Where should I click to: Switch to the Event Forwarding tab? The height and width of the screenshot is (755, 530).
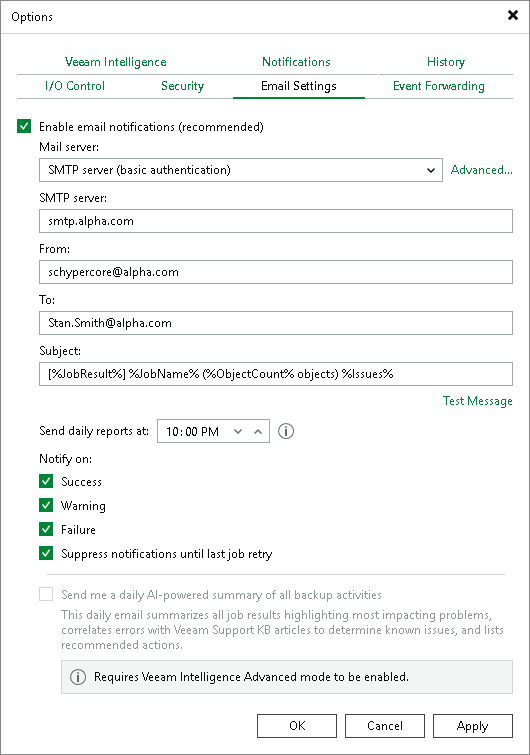[x=439, y=86]
